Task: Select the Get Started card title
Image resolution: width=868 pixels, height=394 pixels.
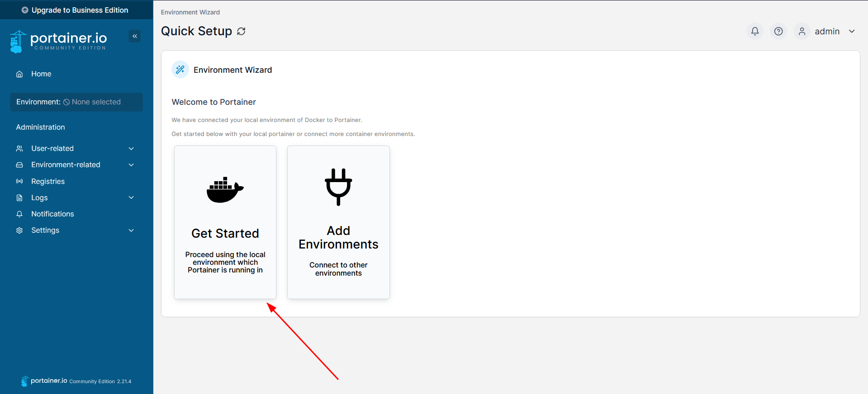Action: [225, 233]
